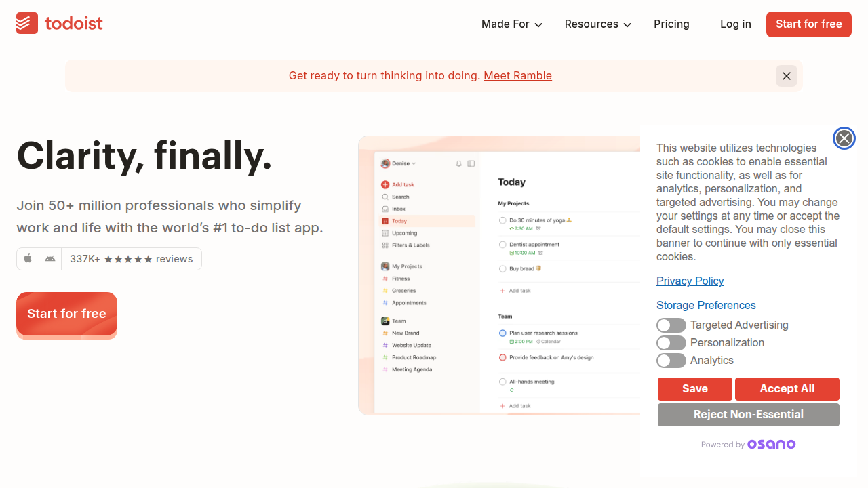Click the Groceries project hash icon
The width and height of the screenshot is (868, 488).
click(x=385, y=291)
